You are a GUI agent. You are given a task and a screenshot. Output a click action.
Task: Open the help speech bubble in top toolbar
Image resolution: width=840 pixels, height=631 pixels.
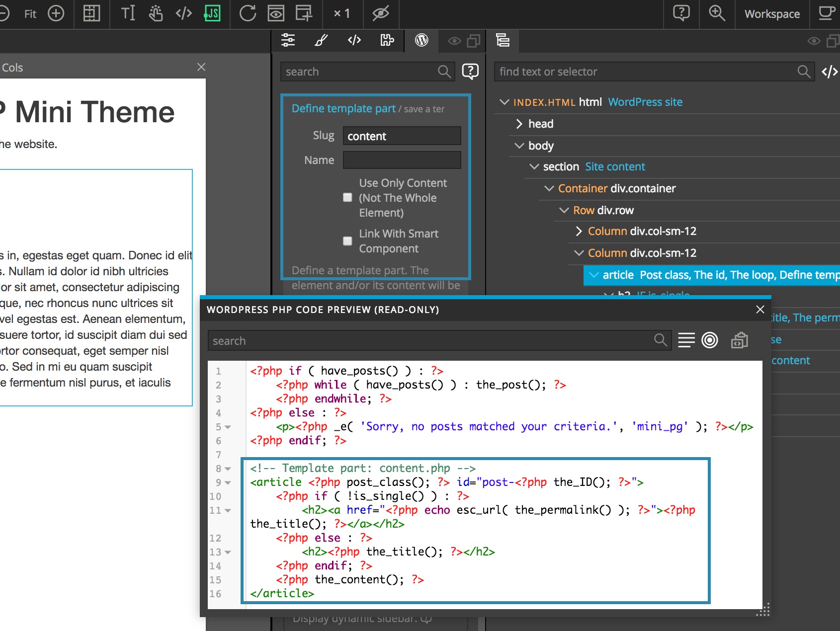coord(681,13)
